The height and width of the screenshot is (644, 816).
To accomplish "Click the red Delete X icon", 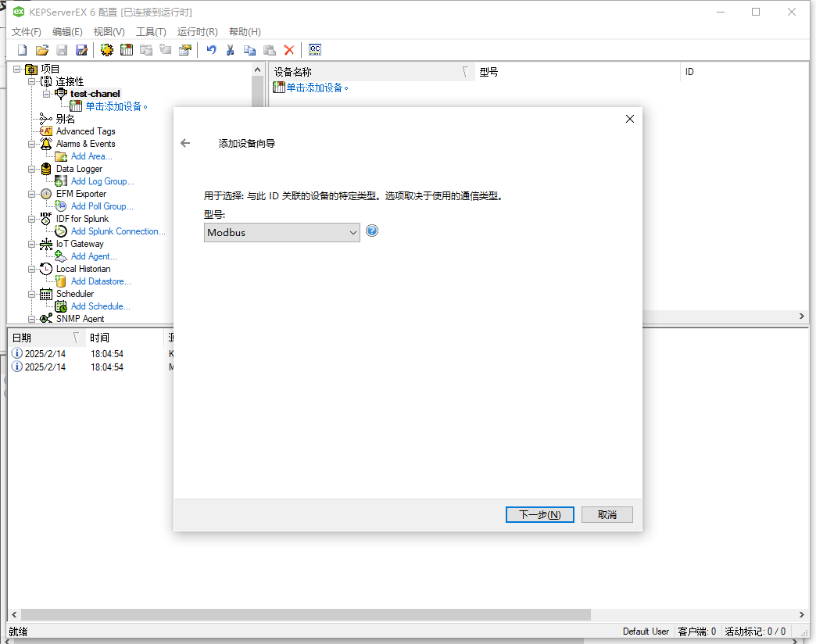I will point(289,50).
